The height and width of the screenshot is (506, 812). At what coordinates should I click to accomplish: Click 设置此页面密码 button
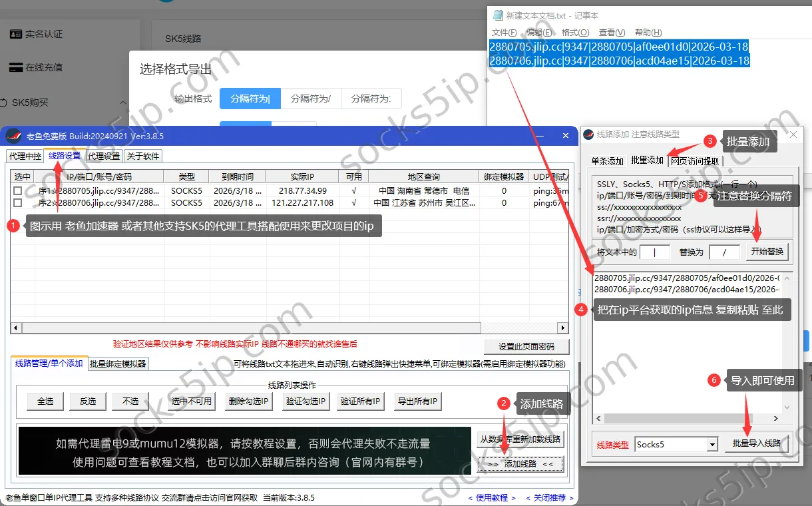coord(527,346)
